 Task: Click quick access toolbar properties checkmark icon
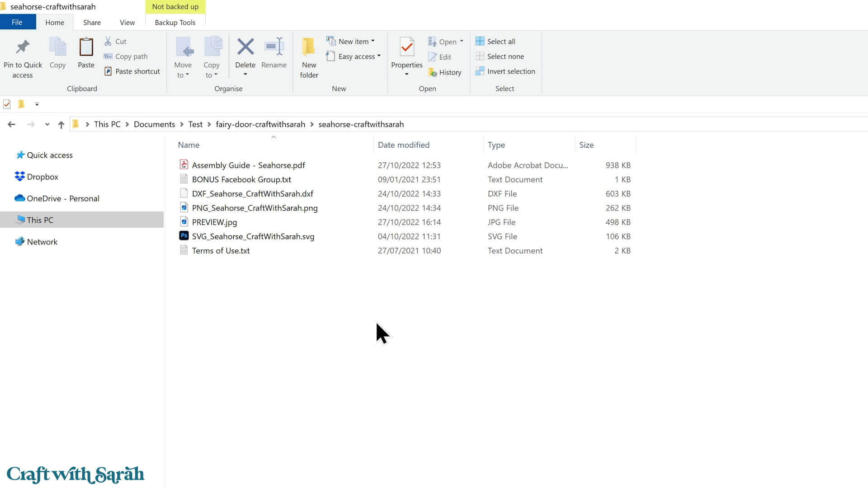pos(7,104)
